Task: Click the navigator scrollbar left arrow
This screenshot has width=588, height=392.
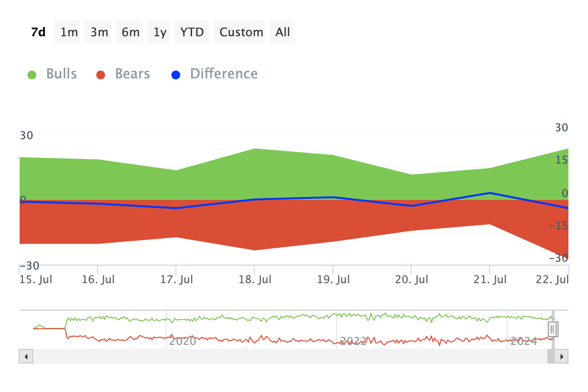Action: click(26, 356)
